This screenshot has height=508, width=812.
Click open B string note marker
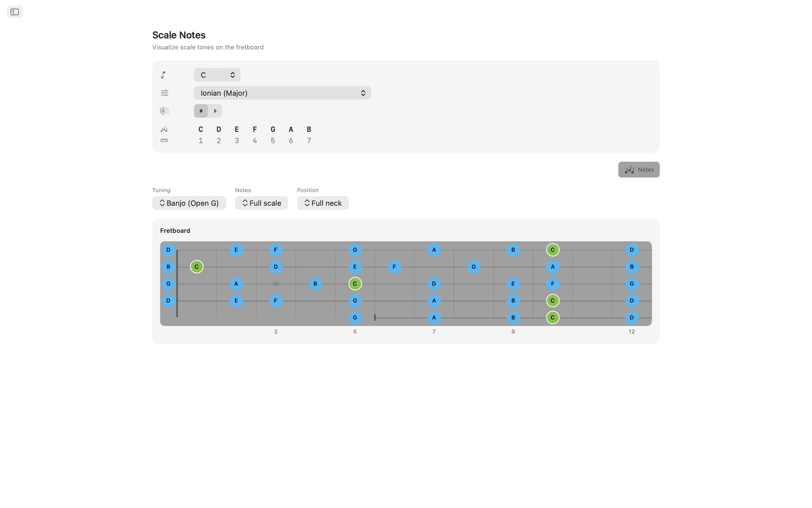168,267
